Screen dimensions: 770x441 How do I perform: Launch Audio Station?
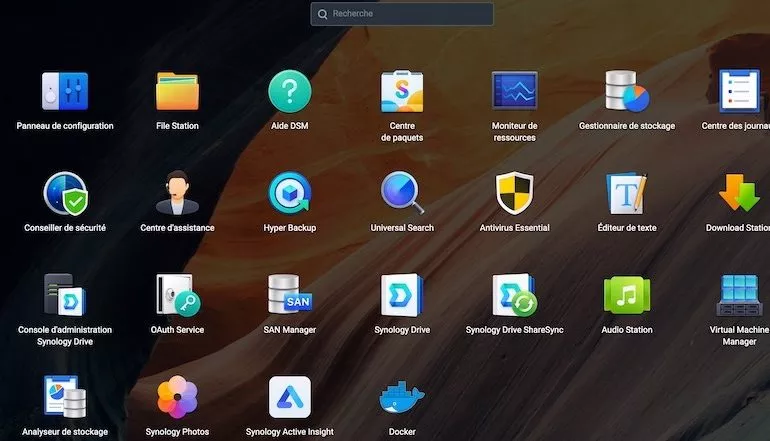[x=627, y=295]
